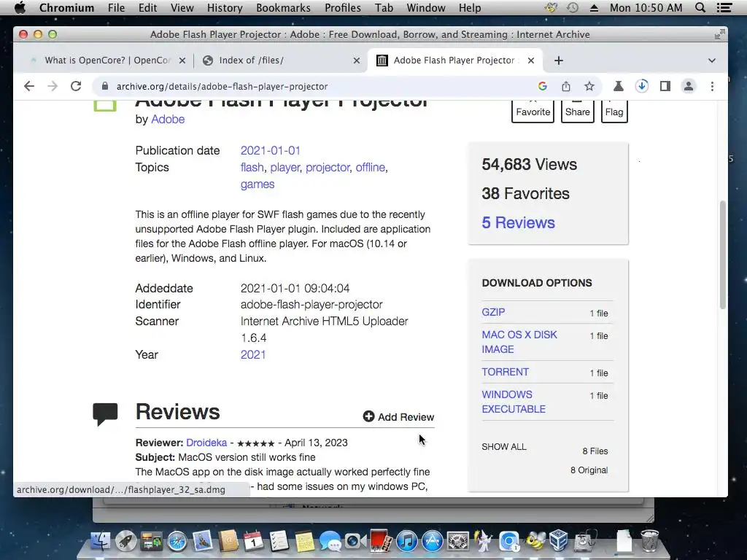Close the Adobe Flash Player Projector tab

coord(531,61)
